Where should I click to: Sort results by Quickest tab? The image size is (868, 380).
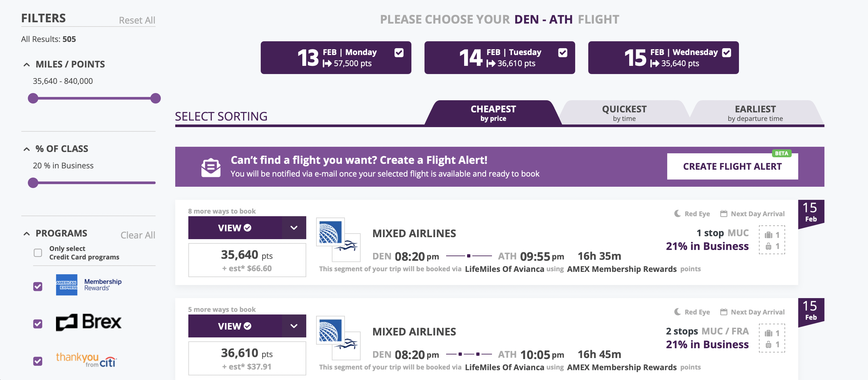[624, 113]
